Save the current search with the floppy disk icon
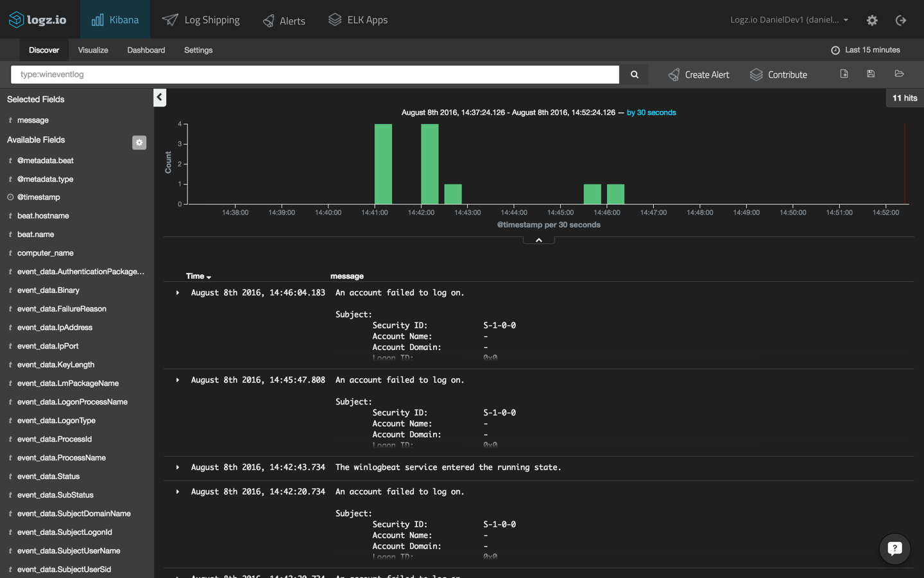 [x=870, y=74]
